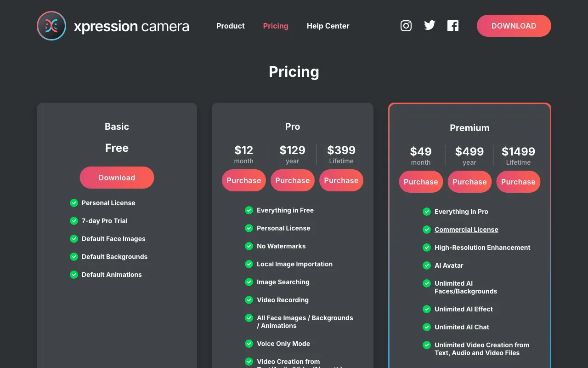
Task: Click the 'Free' price label
Action: (x=117, y=148)
